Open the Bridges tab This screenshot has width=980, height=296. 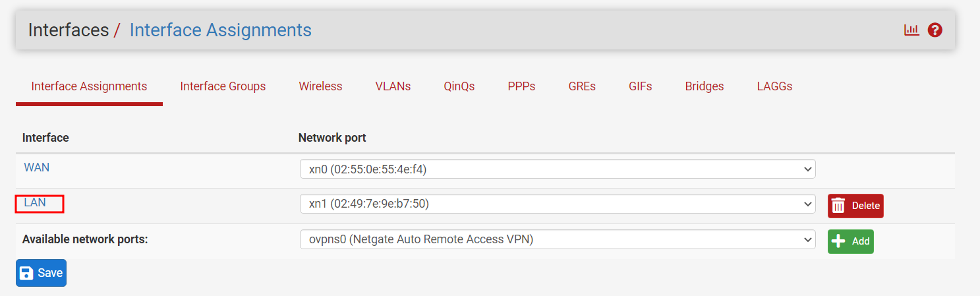pyautogui.click(x=705, y=86)
